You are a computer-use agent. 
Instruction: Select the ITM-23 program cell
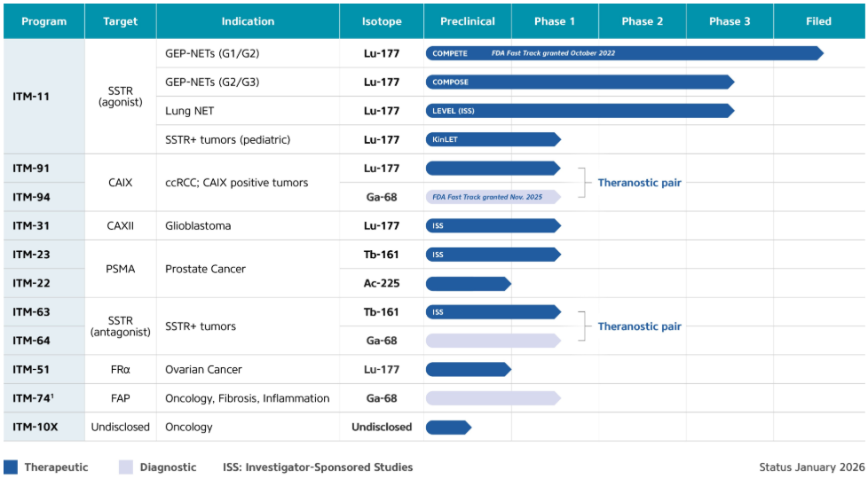click(43, 255)
